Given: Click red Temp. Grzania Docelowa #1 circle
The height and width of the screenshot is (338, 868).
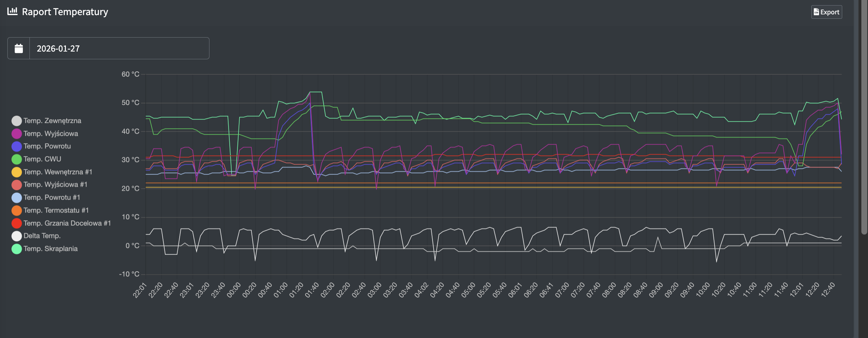Looking at the screenshot, I should (x=17, y=223).
